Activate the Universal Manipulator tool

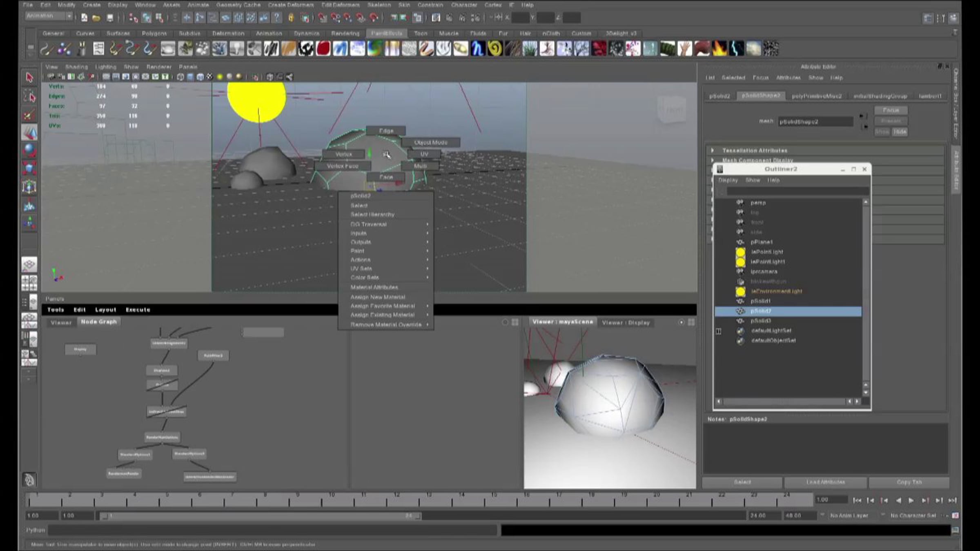pos(29,187)
